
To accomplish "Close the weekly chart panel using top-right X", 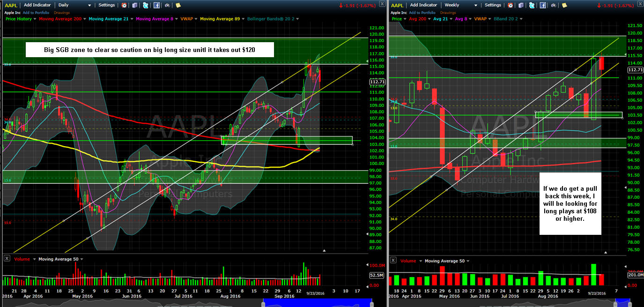I will click(x=639, y=4).
